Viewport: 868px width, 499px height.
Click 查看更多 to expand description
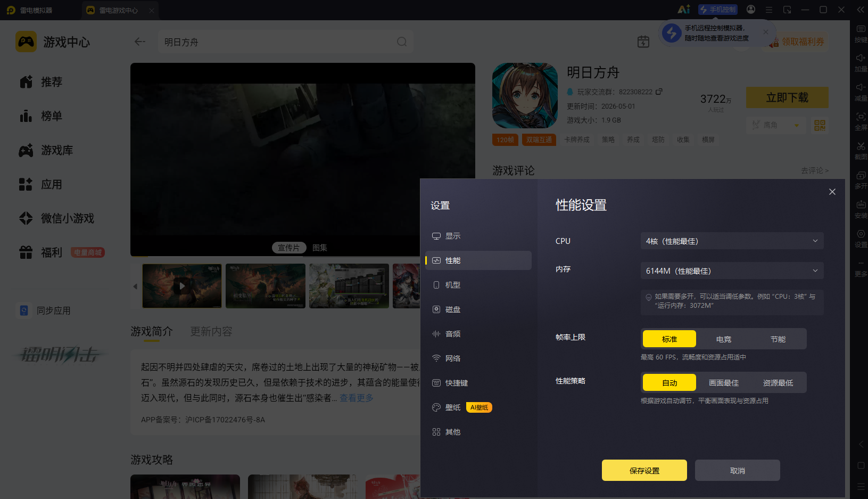(x=357, y=398)
